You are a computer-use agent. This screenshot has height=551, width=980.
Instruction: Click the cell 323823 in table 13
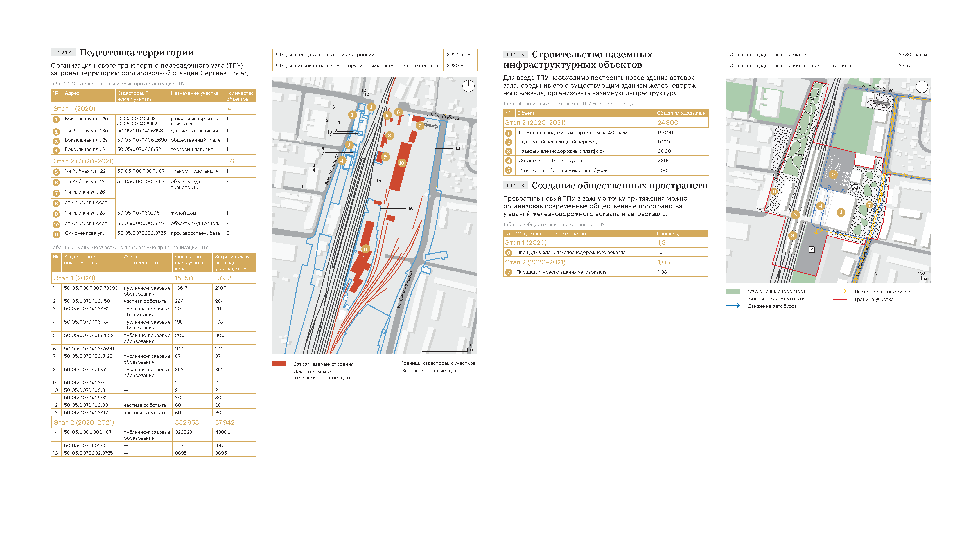[x=183, y=432]
